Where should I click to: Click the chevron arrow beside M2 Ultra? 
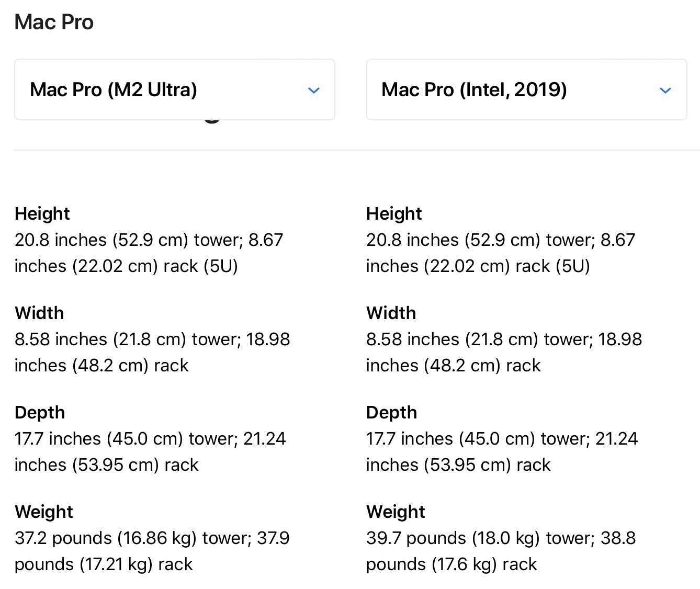[314, 90]
